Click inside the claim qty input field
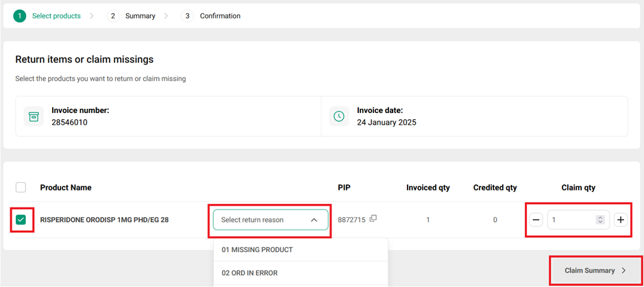 (571, 220)
